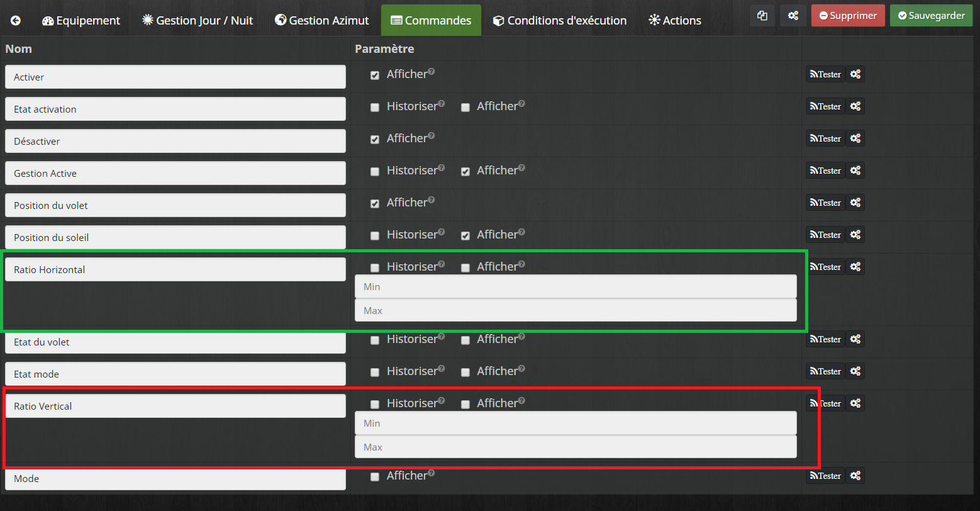Open gear settings for Etat du volet
980x511 pixels.
point(855,339)
